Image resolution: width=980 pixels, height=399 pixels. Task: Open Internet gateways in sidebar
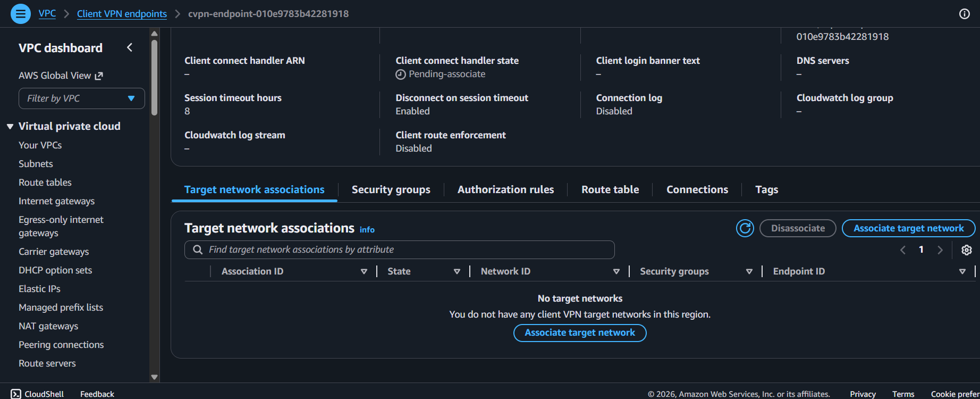click(x=56, y=201)
